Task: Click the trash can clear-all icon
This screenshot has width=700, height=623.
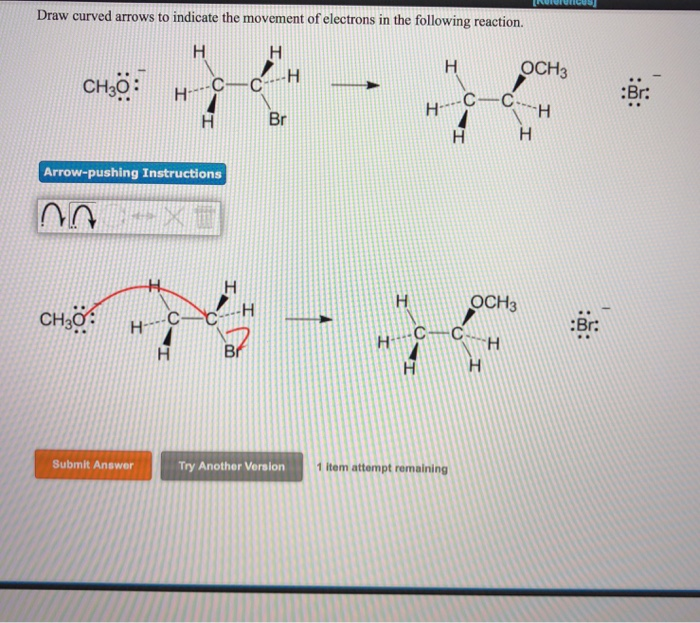Action: [x=204, y=217]
